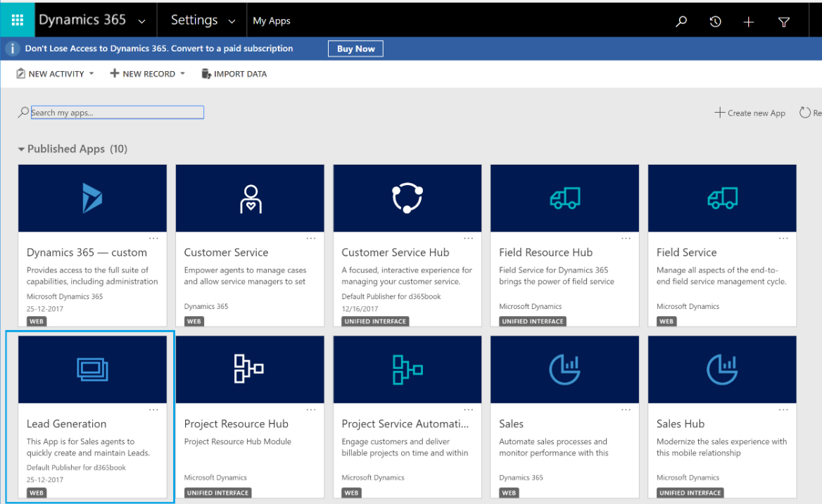This screenshot has height=504, width=822.
Task: Click the New Activity clipboard icon
Action: coord(20,73)
